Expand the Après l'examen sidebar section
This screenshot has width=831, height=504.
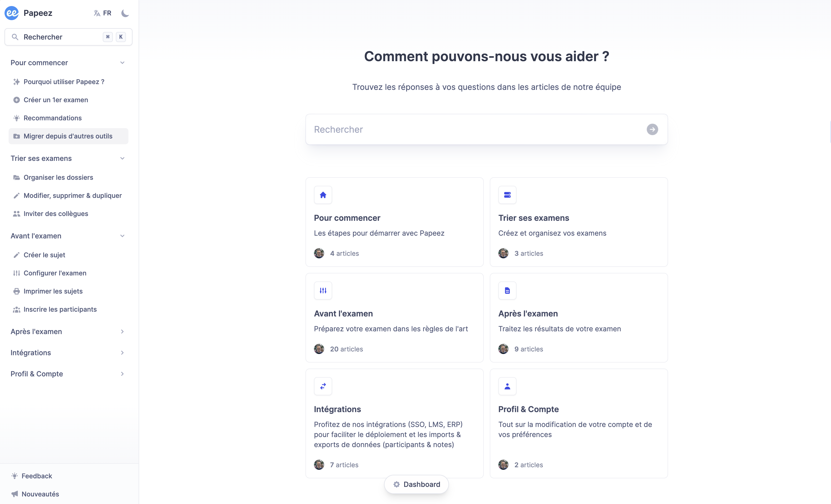tap(122, 332)
